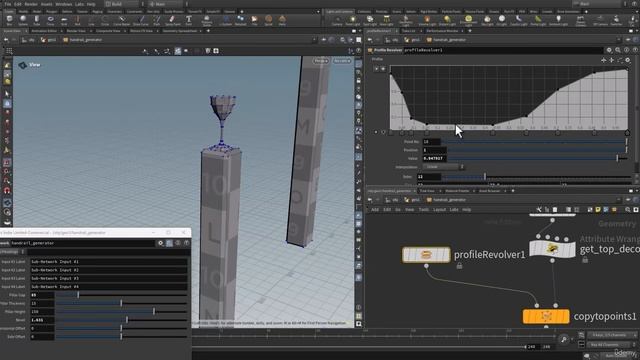Expand viewport path bar dropdown arrow

[x=314, y=40]
